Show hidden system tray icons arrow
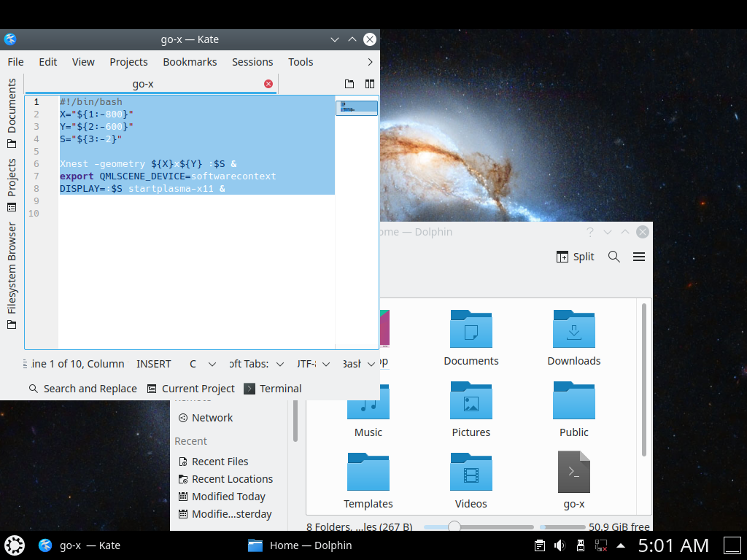 [621, 545]
